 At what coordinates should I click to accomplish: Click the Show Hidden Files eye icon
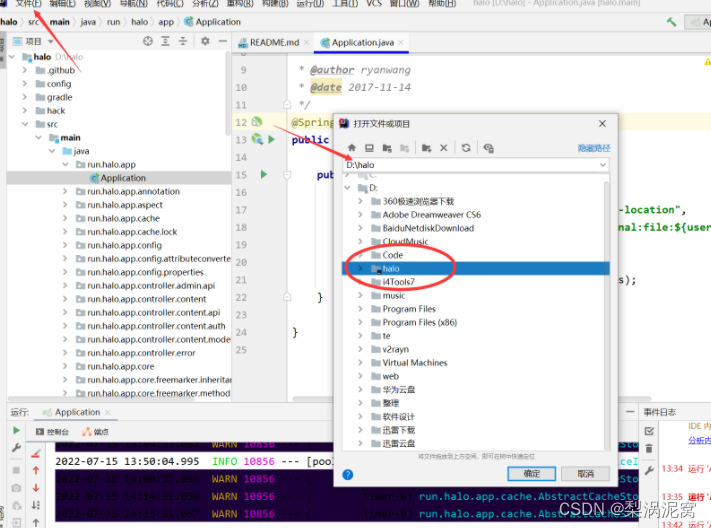[488, 148]
